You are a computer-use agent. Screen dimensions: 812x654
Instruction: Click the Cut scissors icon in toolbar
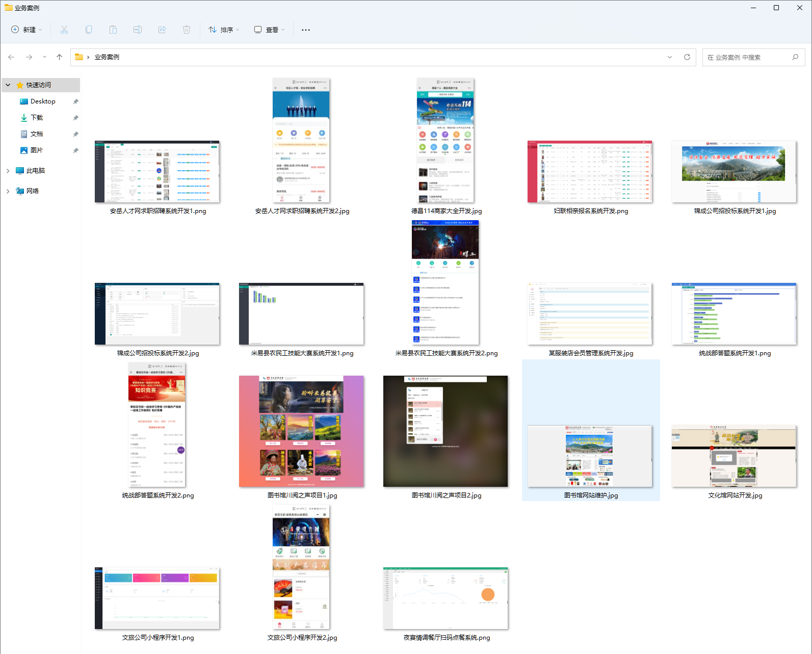pos(64,30)
